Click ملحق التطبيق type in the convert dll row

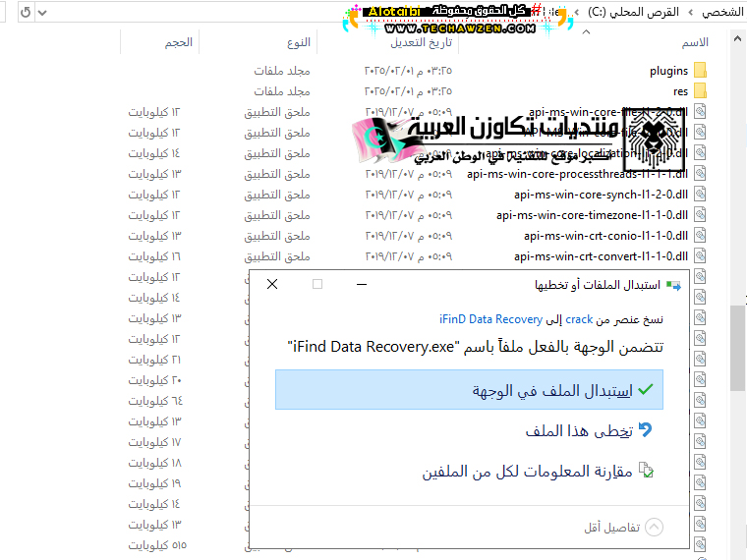277,256
